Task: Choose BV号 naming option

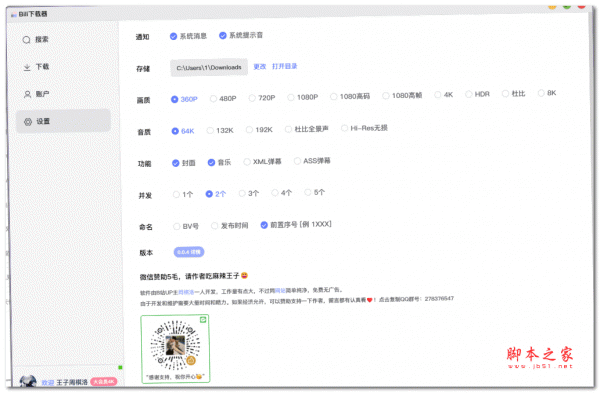Action: pyautogui.click(x=186, y=227)
